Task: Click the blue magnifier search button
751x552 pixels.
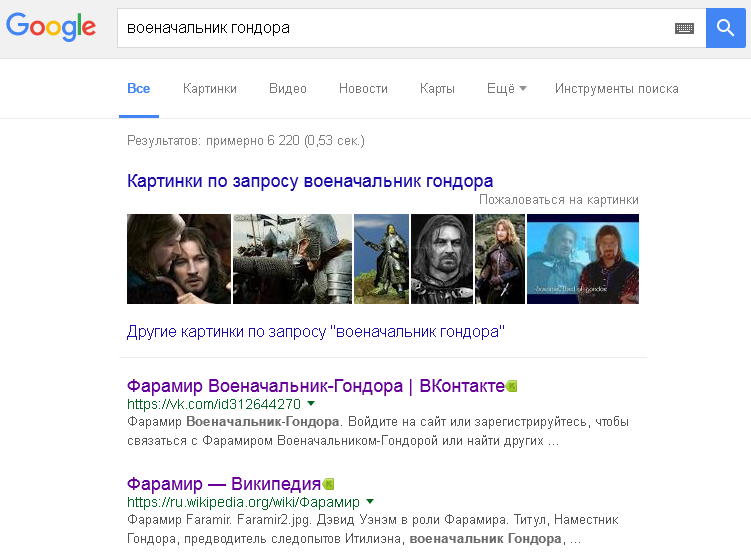Action: [x=725, y=28]
